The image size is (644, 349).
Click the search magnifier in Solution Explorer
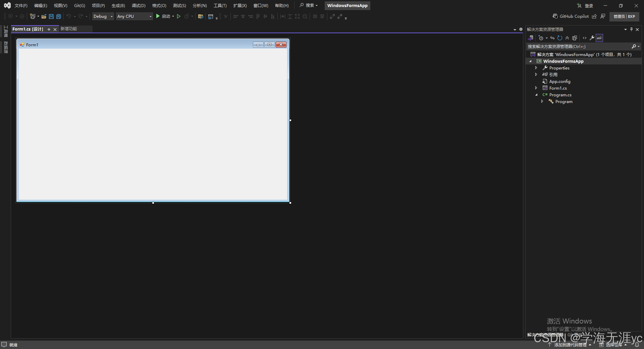[x=634, y=46]
